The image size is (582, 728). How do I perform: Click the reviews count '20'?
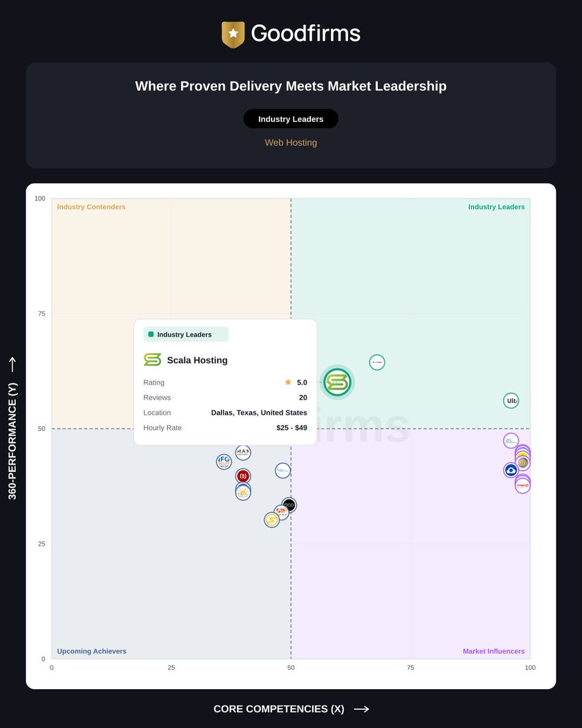pos(303,397)
